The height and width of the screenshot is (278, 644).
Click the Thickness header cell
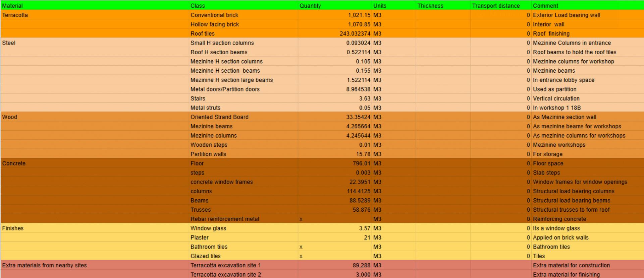[443, 6]
